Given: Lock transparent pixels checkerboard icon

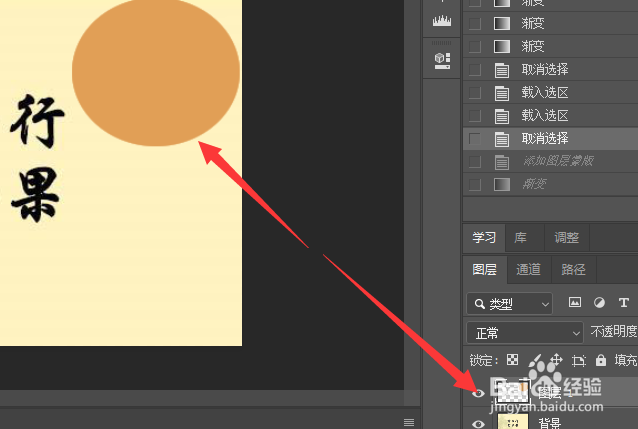Looking at the screenshot, I should pyautogui.click(x=512, y=360).
